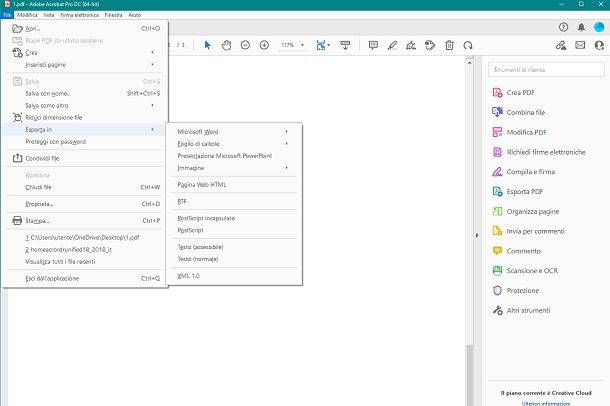Click the Strumenti di ricerca field
This screenshot has width=610, height=406.
pyautogui.click(x=546, y=70)
